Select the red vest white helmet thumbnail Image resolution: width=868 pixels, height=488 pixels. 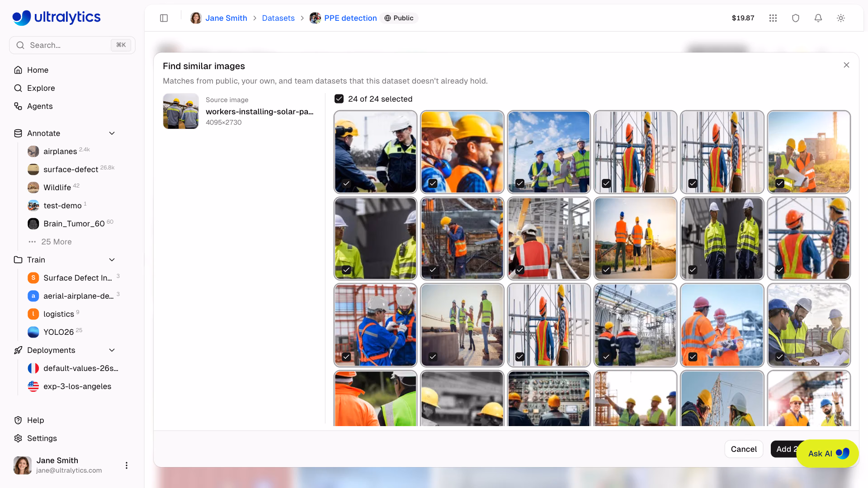coord(549,238)
